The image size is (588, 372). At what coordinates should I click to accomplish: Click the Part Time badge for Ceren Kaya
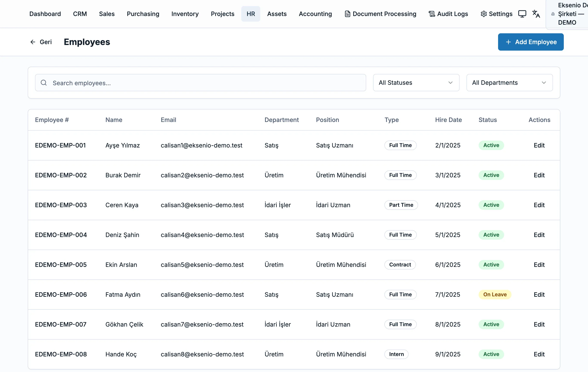(401, 205)
